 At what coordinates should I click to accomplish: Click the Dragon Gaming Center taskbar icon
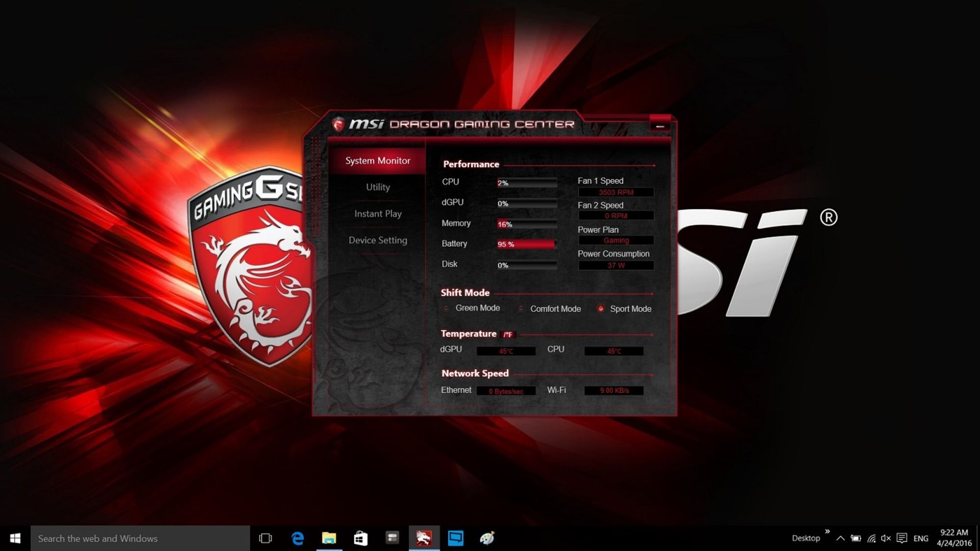pyautogui.click(x=424, y=538)
